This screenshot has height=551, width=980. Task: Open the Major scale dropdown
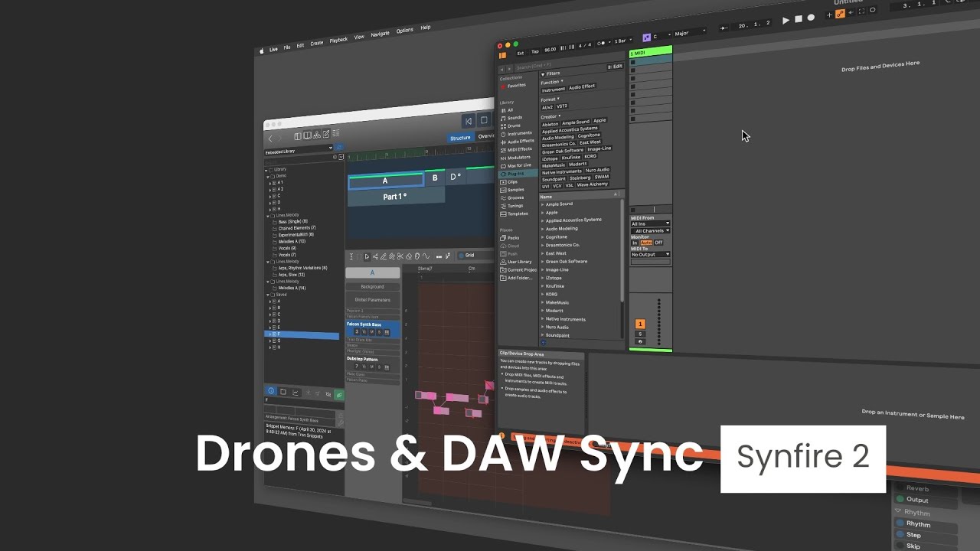(690, 34)
